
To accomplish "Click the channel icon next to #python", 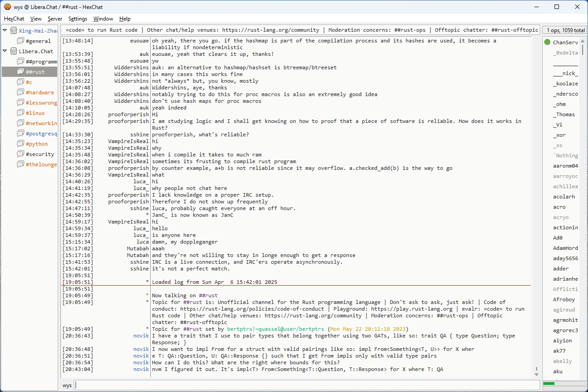I will coord(21,144).
